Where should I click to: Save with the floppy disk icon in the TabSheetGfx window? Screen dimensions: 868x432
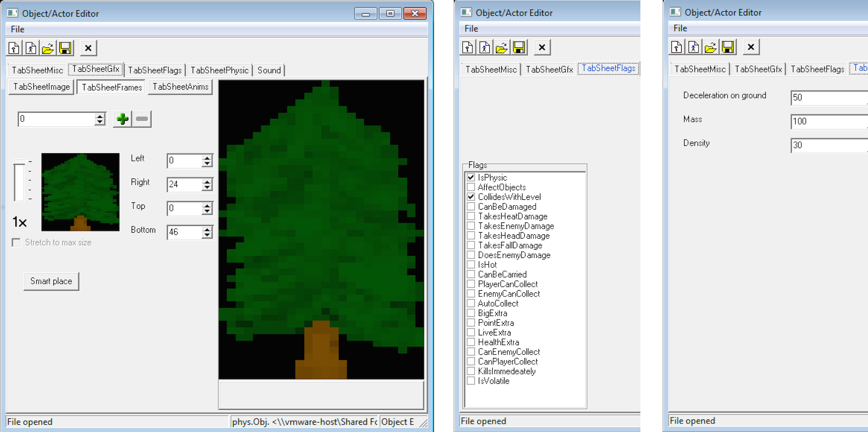[x=65, y=48]
